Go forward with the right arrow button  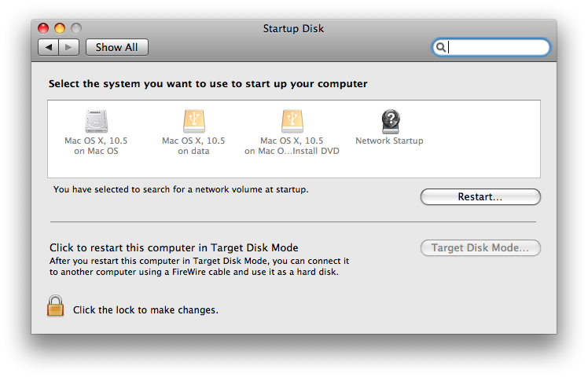[x=69, y=47]
